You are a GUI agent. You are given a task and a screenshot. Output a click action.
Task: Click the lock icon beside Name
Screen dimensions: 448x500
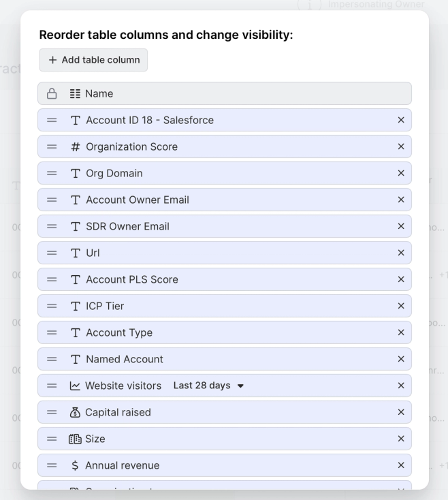point(52,94)
